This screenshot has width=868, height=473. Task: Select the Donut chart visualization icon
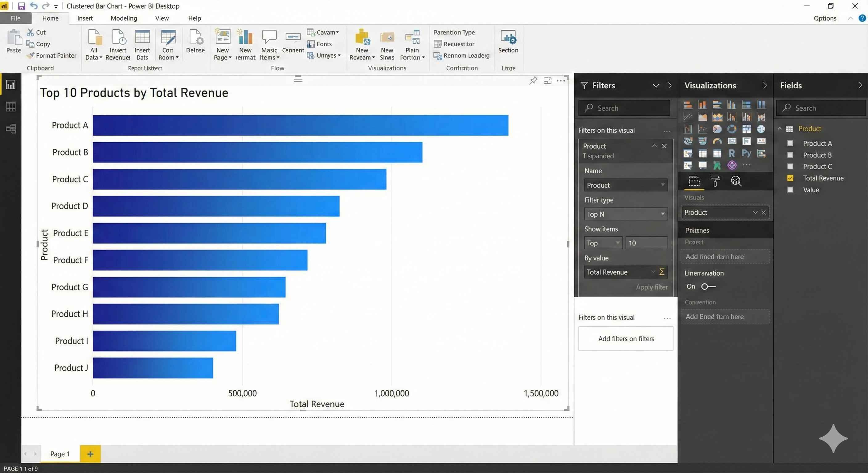pyautogui.click(x=731, y=129)
